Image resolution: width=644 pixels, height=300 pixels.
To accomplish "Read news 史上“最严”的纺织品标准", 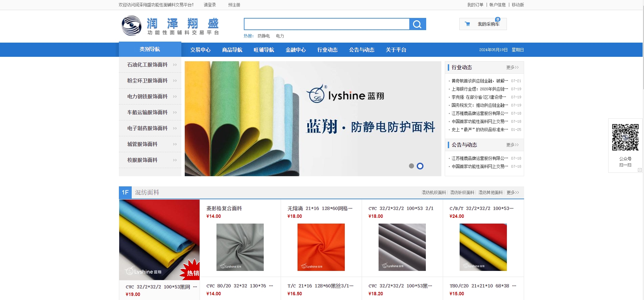I will [x=480, y=130].
